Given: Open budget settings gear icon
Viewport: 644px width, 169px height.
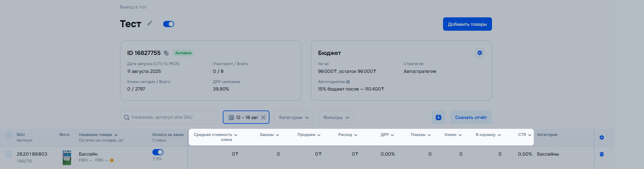Looking at the screenshot, I should (x=479, y=53).
